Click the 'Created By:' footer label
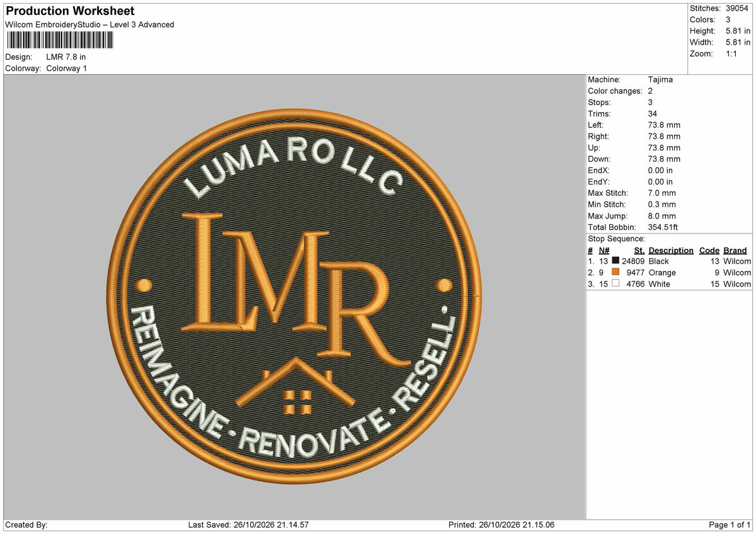Screen dimensions: 756x534 pyautogui.click(x=26, y=525)
